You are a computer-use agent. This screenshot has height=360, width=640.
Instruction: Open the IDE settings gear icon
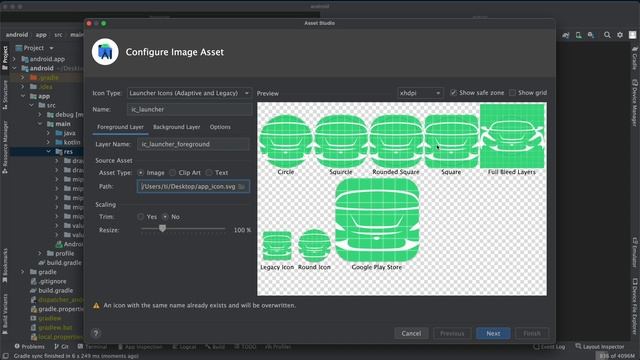pos(620,35)
